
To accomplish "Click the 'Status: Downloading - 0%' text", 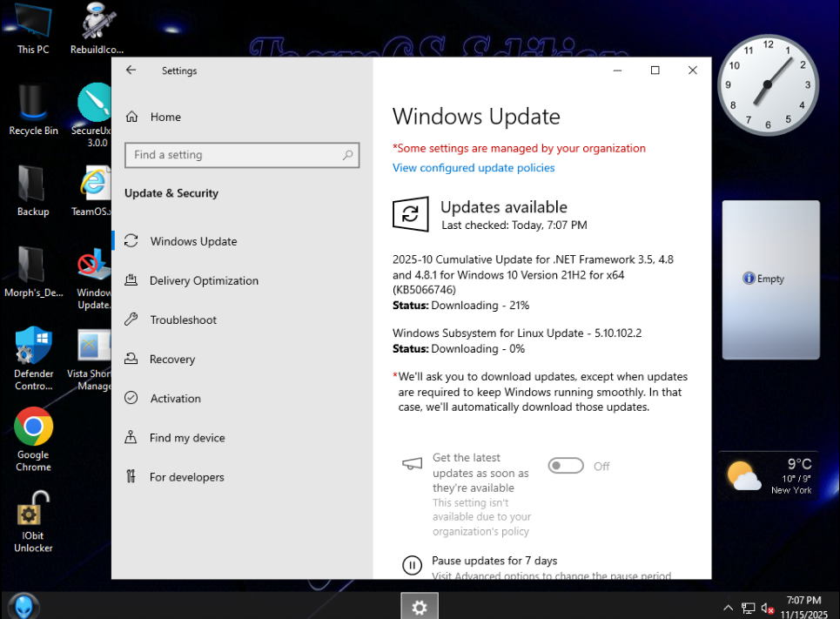I will pos(459,348).
